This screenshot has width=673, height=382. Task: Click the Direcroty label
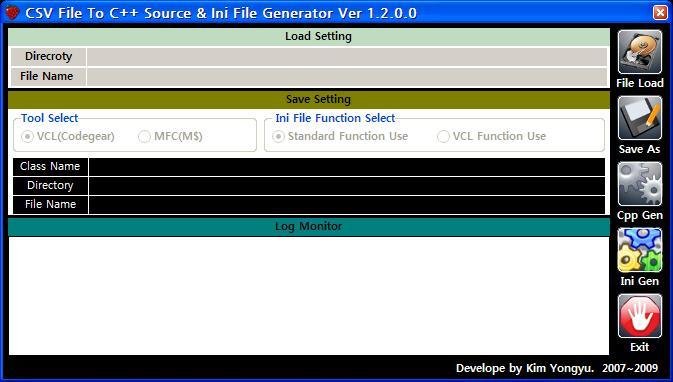click(49, 56)
